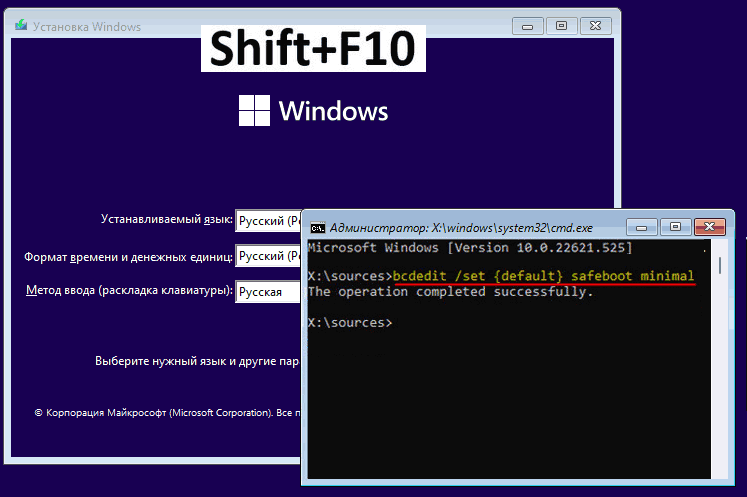Click the 'Установка Windows' title bar text
Viewport: 747px width, 497px height.
click(x=87, y=27)
